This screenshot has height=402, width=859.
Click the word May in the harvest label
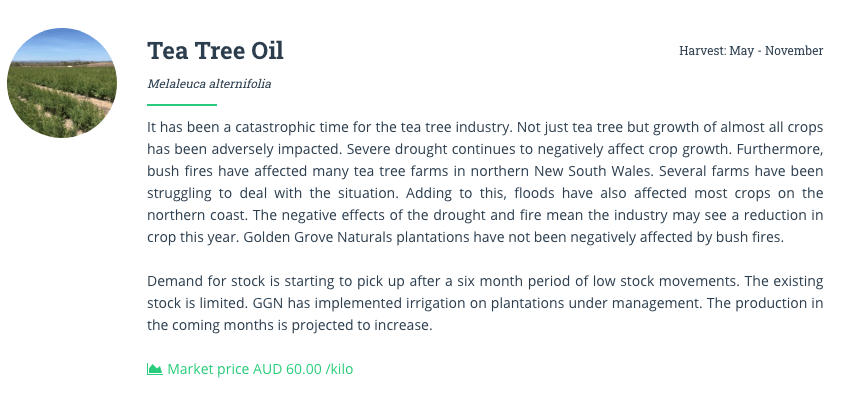(742, 51)
